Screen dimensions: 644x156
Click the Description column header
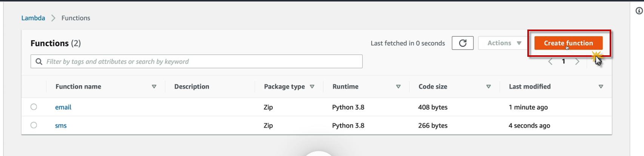pos(192,87)
